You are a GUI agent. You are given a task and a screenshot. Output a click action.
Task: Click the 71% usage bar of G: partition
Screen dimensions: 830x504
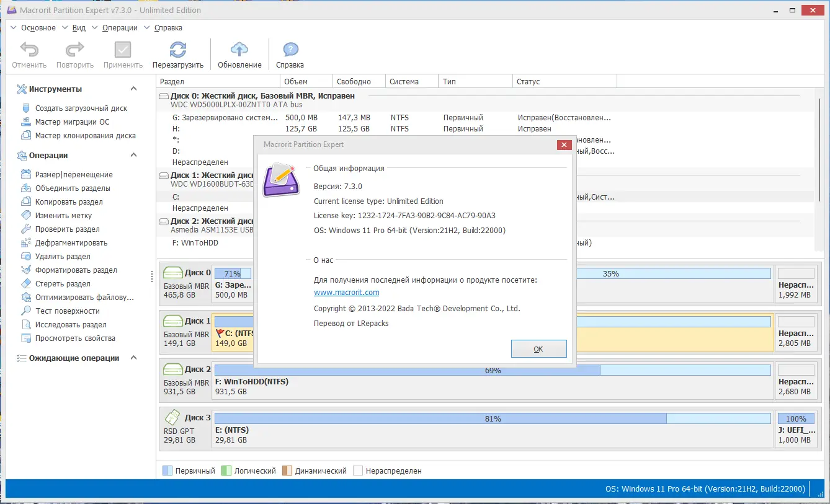pos(233,273)
